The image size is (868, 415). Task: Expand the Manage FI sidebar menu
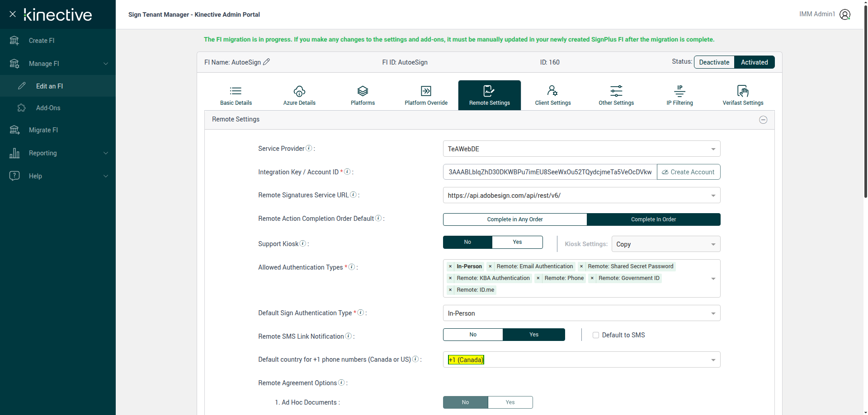coord(58,64)
